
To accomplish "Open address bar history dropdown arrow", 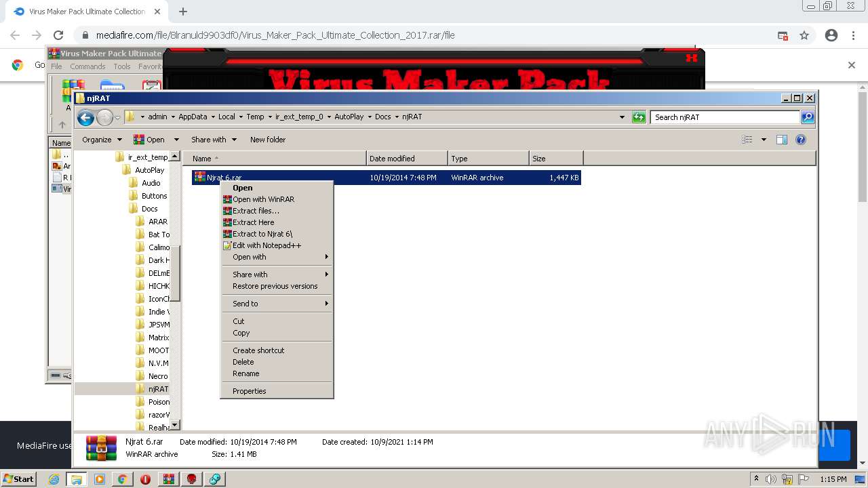I will (623, 117).
